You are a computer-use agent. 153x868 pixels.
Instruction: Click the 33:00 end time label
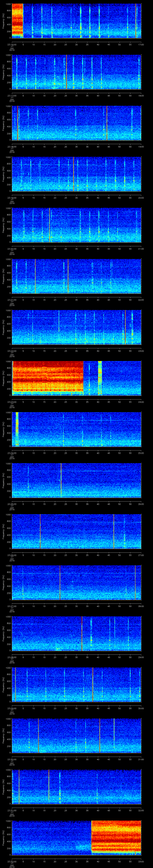[x=141, y=861]
